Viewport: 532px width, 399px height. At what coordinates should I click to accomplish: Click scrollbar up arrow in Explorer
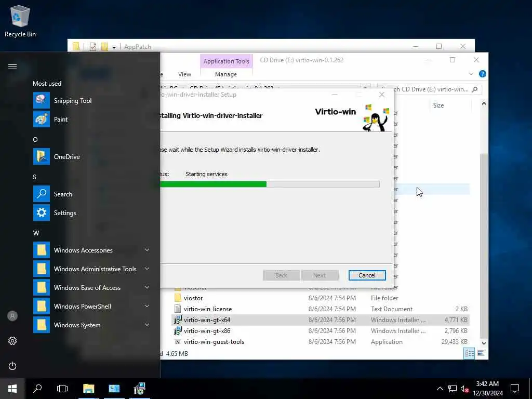[x=484, y=104]
